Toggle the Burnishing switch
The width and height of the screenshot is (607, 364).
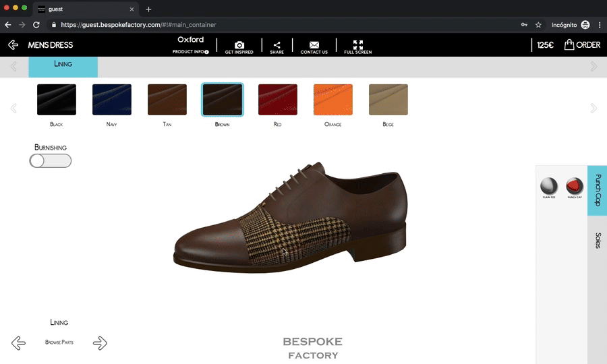point(51,160)
